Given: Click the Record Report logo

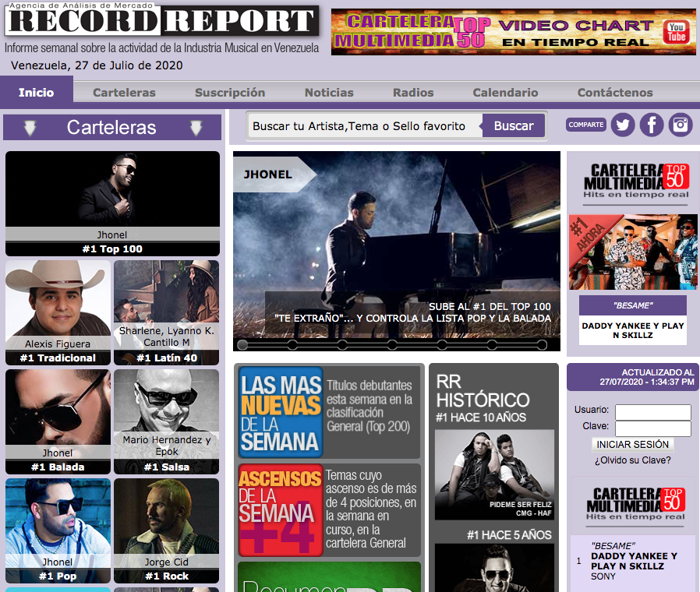Looking at the screenshot, I should coord(161,21).
